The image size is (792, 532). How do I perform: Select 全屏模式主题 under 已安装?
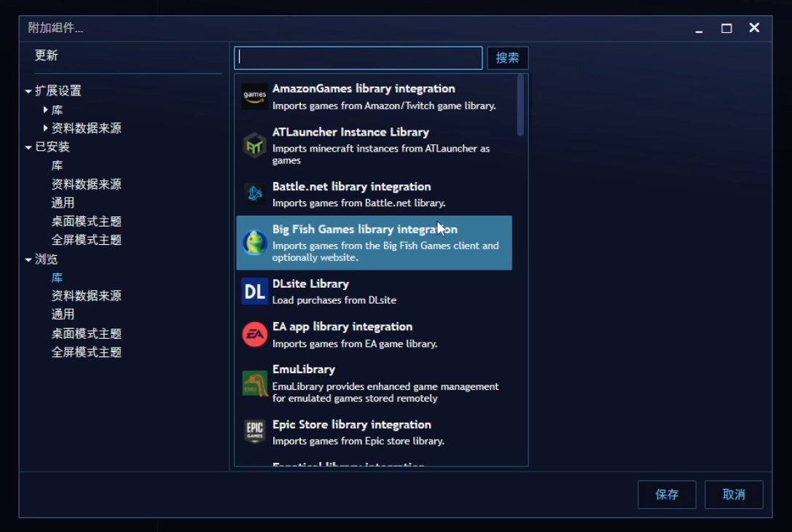click(87, 240)
